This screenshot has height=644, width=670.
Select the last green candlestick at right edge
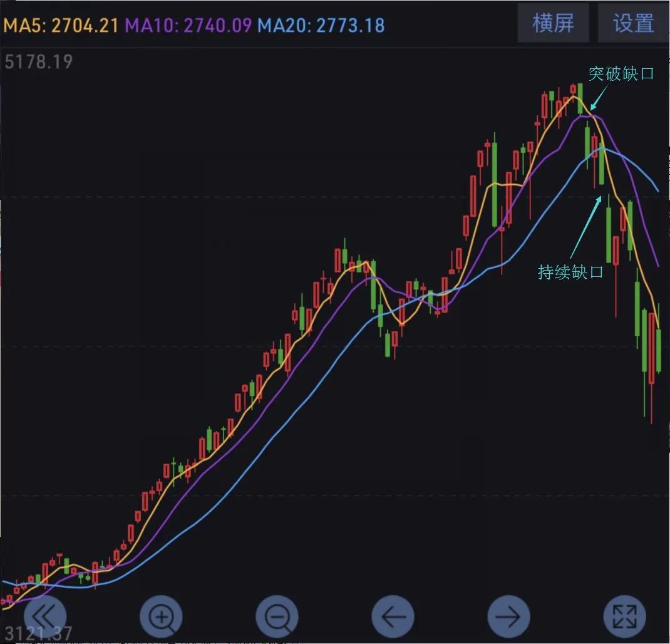(x=658, y=350)
